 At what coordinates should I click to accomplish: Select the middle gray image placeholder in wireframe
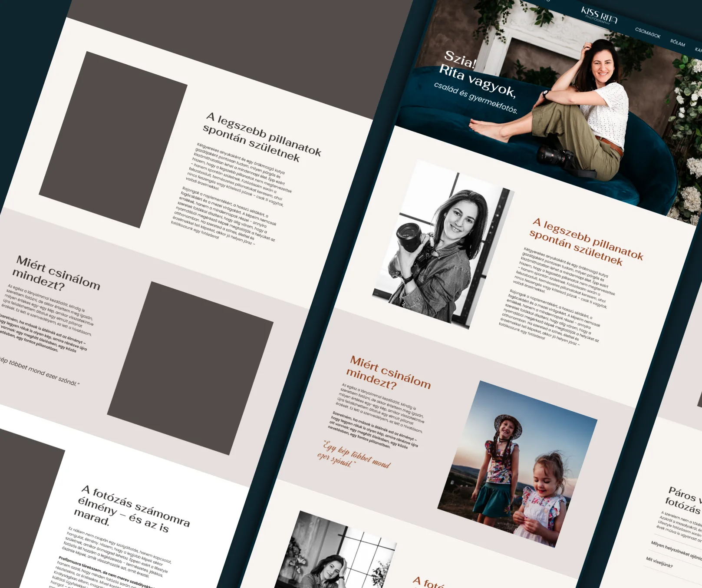[x=190, y=368]
